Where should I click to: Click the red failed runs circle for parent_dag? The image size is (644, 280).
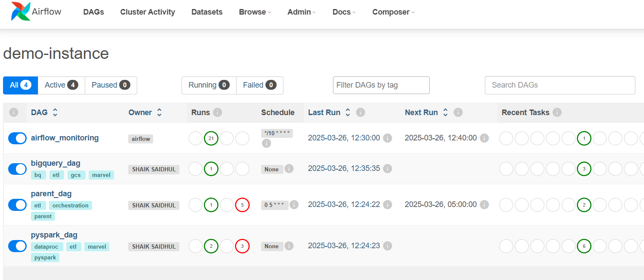click(x=242, y=205)
